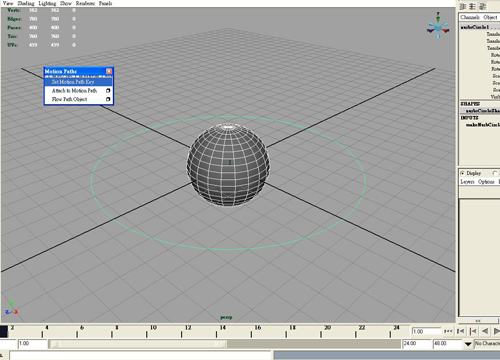
Task: Click the view axis gizmo in the viewport corner
Action: (438, 26)
